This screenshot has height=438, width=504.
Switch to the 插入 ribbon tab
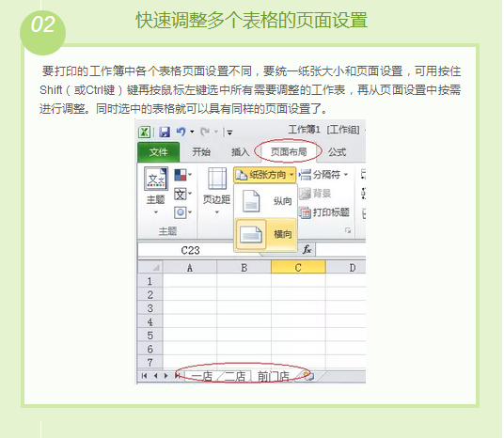point(240,152)
